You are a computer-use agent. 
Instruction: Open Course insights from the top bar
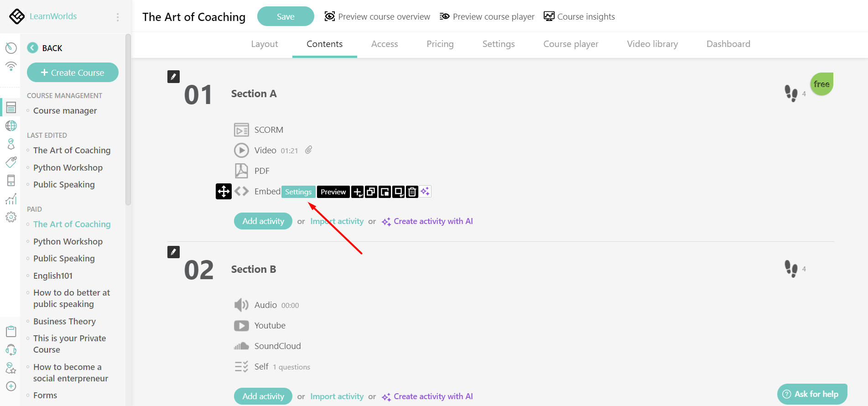click(579, 16)
